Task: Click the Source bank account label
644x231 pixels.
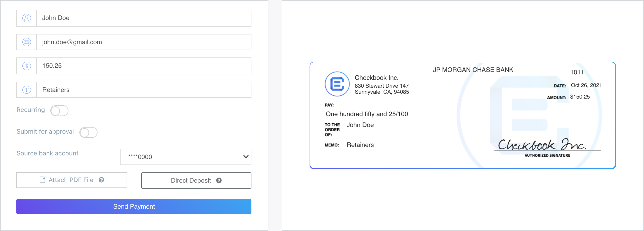Action: [48, 153]
